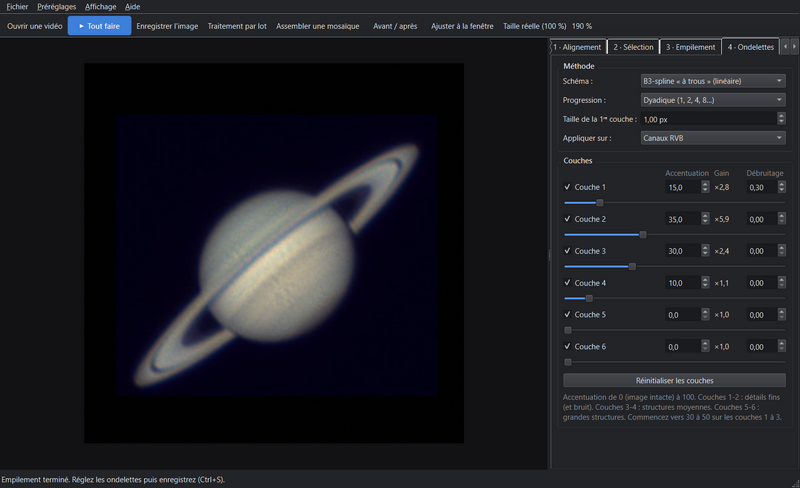This screenshot has height=488, width=800.
Task: Uncheck Couche 1 checkbox
Action: 567,187
